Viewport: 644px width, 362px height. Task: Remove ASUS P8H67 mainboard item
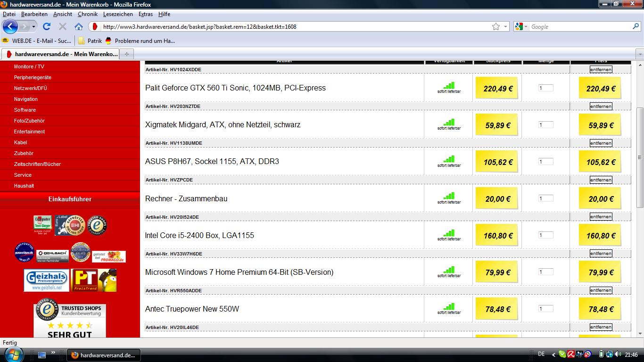pyautogui.click(x=601, y=143)
